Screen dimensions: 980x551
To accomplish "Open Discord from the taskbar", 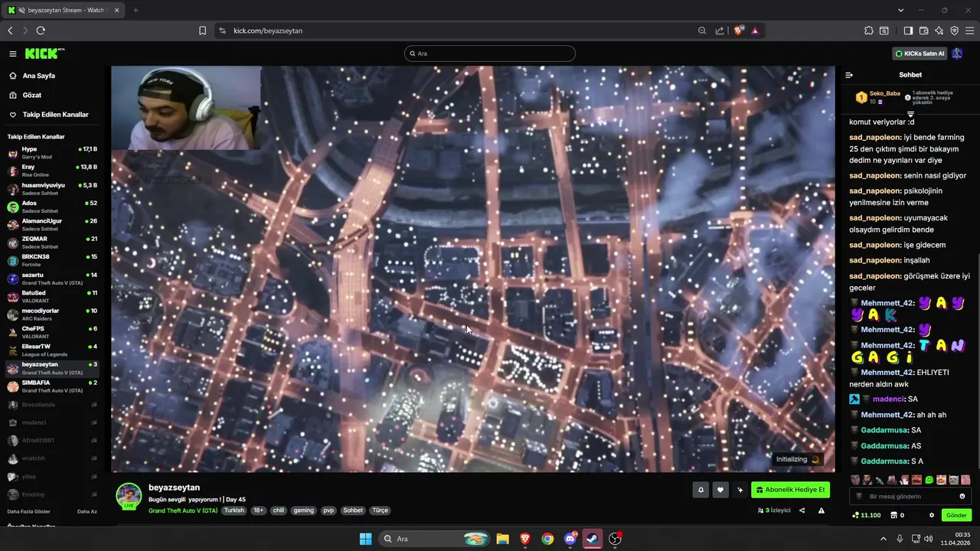I will pos(570,539).
